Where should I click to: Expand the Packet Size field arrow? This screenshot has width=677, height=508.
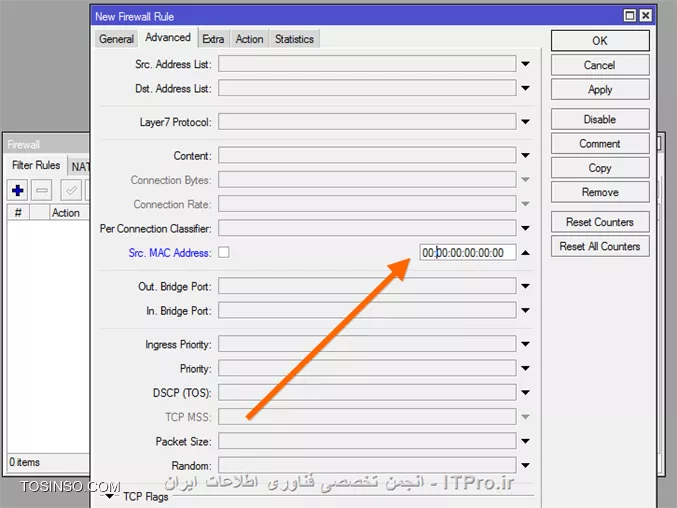[x=525, y=441]
